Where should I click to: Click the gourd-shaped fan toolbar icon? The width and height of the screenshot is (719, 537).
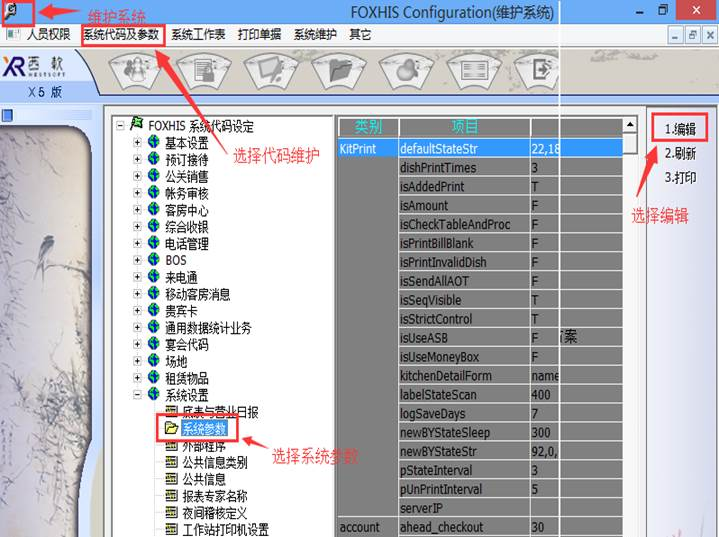point(406,70)
